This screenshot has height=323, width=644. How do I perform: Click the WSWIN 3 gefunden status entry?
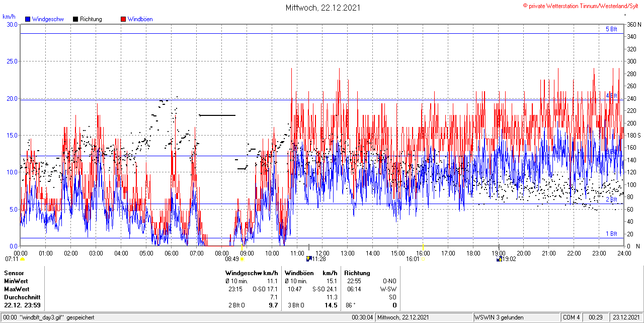click(x=499, y=317)
